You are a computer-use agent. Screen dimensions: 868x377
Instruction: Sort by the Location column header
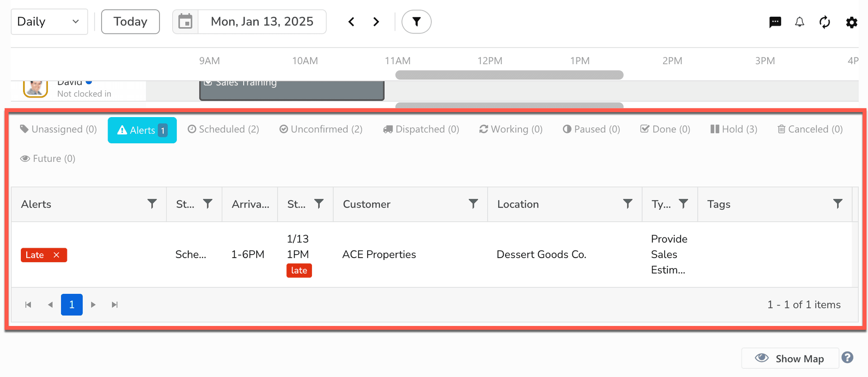point(518,204)
